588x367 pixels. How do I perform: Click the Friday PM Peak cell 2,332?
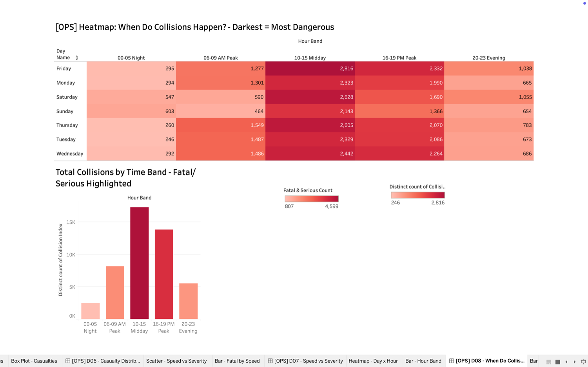(399, 69)
